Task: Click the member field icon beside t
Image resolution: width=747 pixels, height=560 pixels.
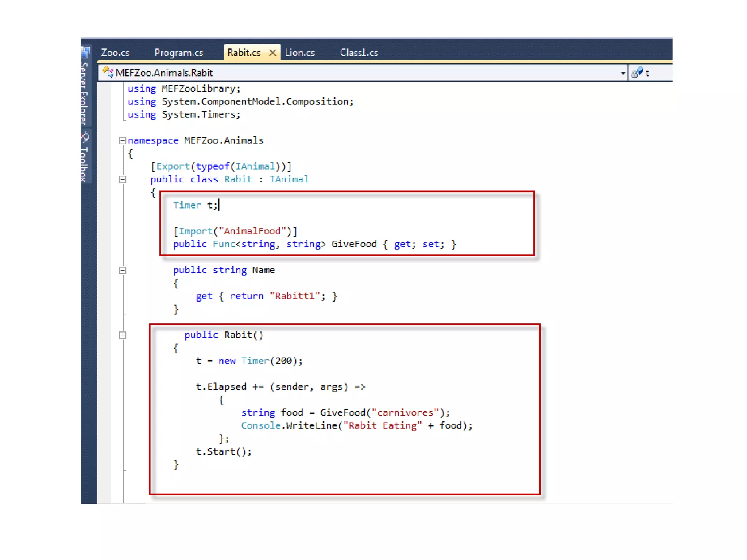Action: pos(637,72)
